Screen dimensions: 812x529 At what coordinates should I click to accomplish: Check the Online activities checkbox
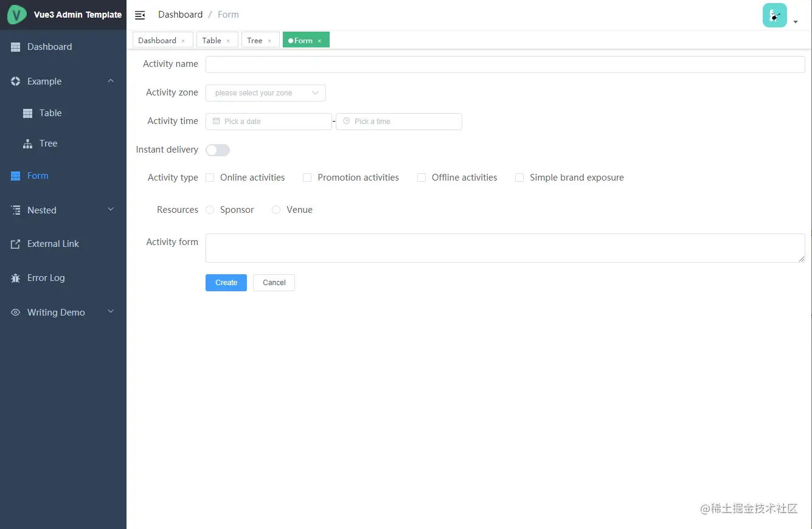(210, 177)
